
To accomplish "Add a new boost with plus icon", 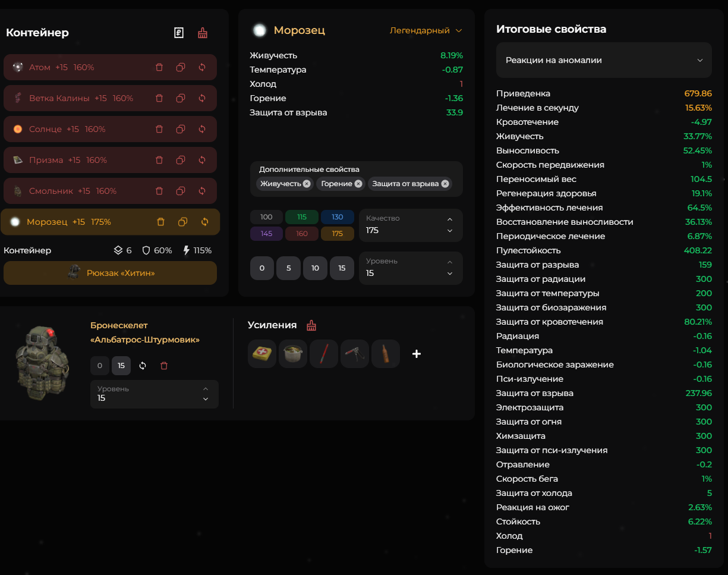I will tap(417, 354).
